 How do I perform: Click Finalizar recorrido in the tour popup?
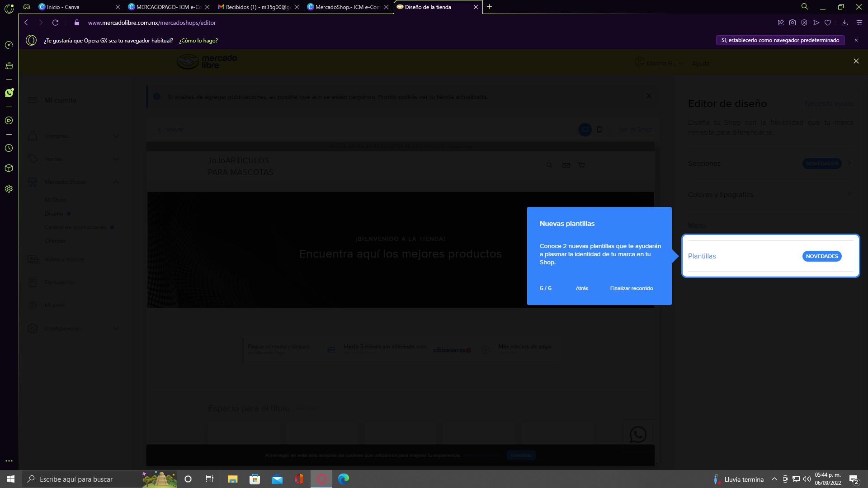coord(631,288)
